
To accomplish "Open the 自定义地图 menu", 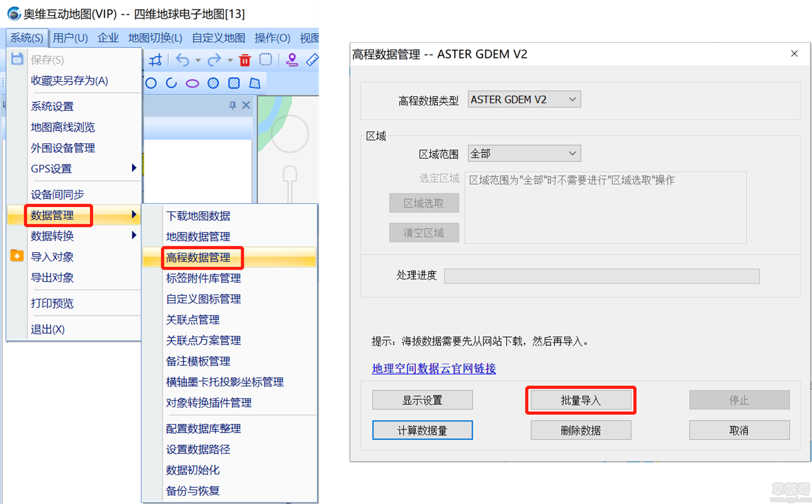I will coord(218,38).
